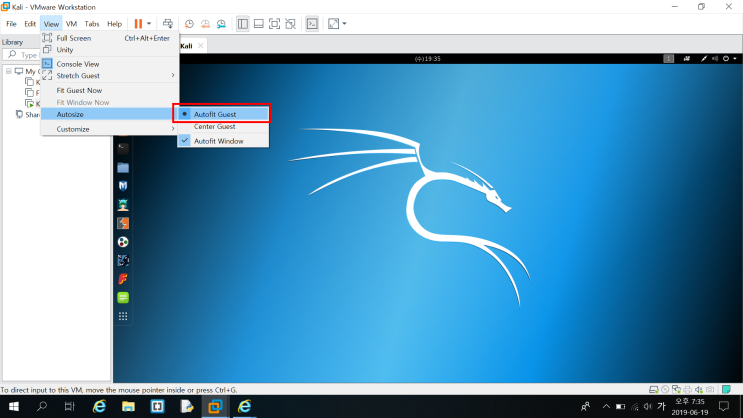Launch the circular multicolor app in Kali dock
Viewport: 743px width, 418px height.
pos(123,242)
